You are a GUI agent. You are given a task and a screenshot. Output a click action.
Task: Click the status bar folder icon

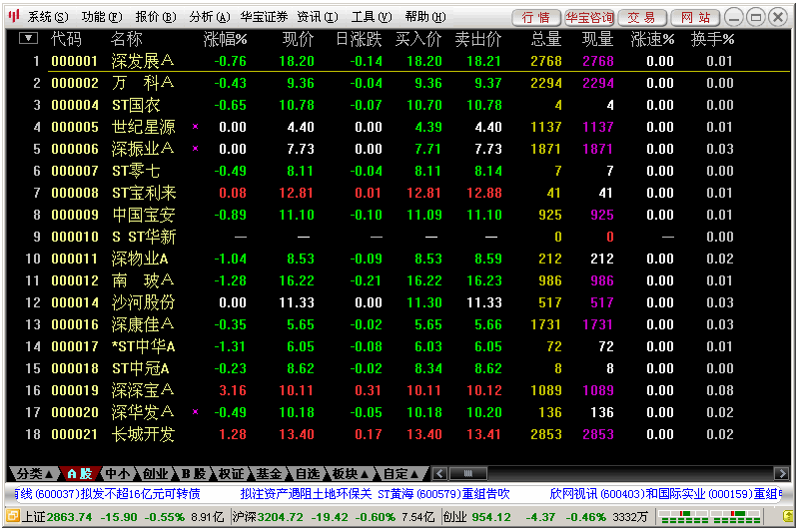tap(13, 517)
